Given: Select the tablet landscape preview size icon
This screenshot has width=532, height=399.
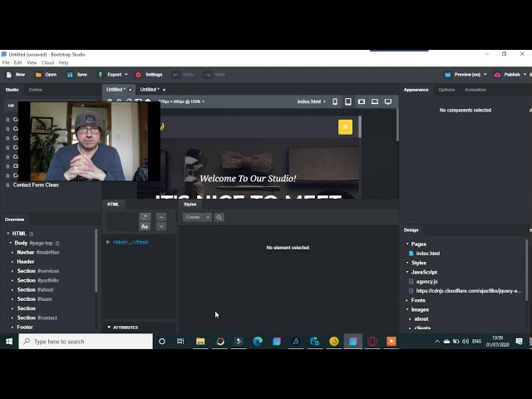Looking at the screenshot, I should pos(362,101).
